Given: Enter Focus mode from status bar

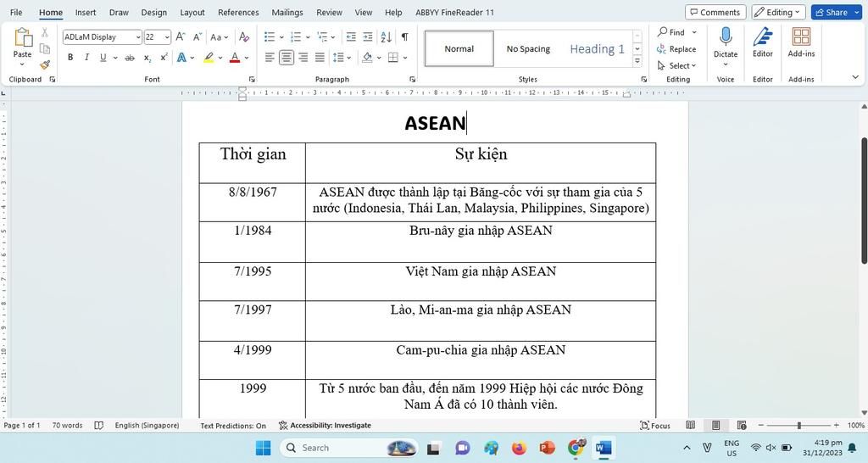Looking at the screenshot, I should point(655,426).
